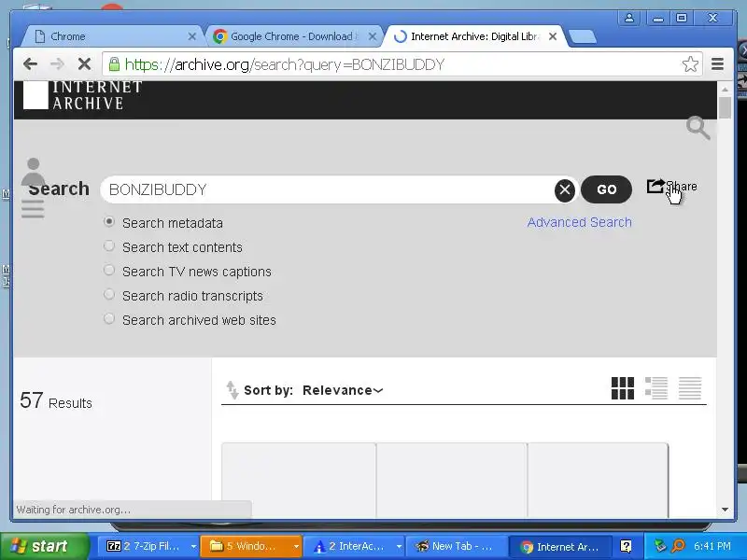Expand the 7-Zip taskbar group arrow

pos(193,546)
